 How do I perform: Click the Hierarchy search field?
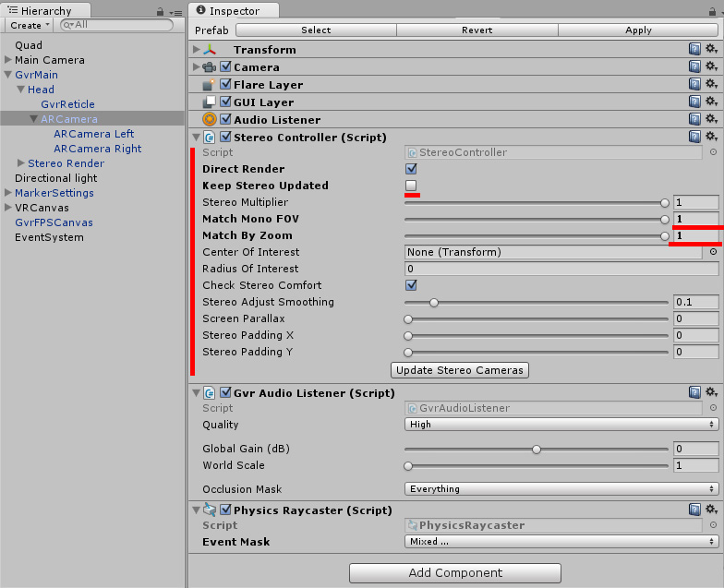point(116,25)
